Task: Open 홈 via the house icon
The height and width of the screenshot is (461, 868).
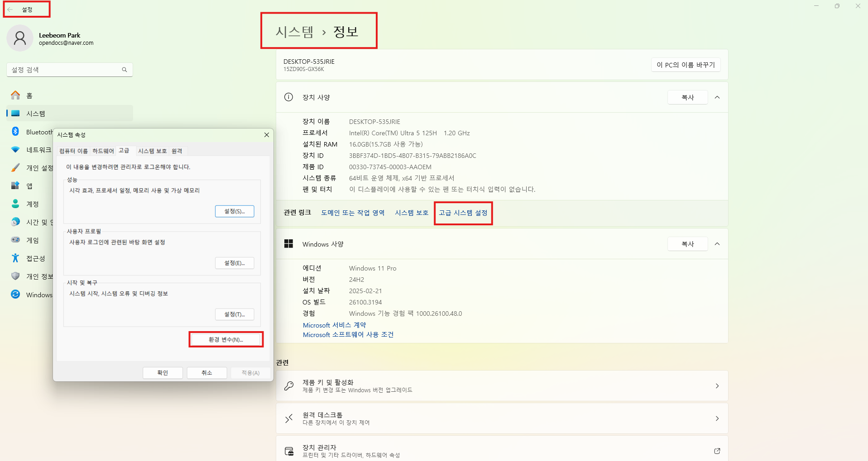Action: [15, 95]
